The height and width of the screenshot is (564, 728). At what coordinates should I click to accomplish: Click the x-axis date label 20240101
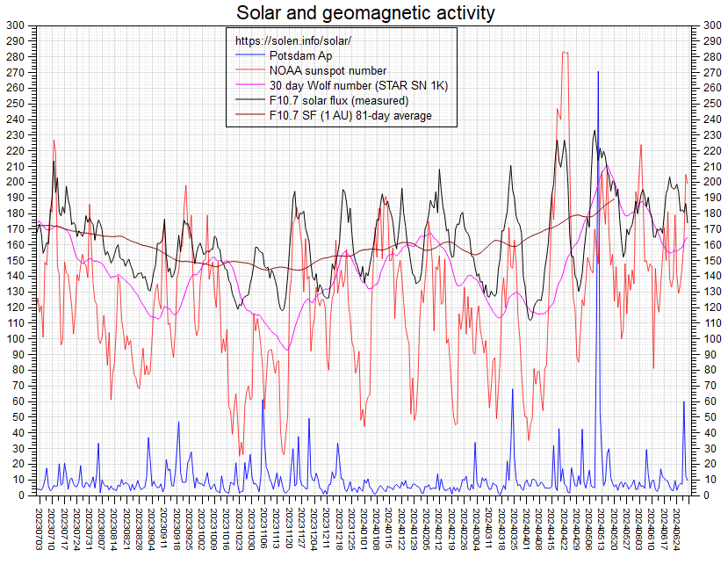click(x=363, y=529)
